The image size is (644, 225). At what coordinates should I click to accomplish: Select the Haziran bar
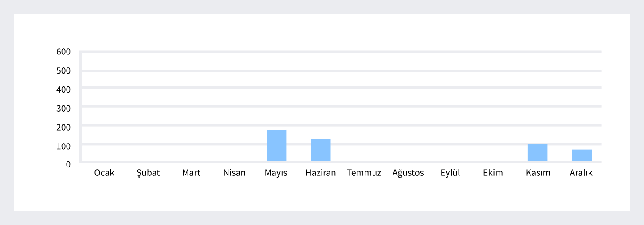point(321,150)
